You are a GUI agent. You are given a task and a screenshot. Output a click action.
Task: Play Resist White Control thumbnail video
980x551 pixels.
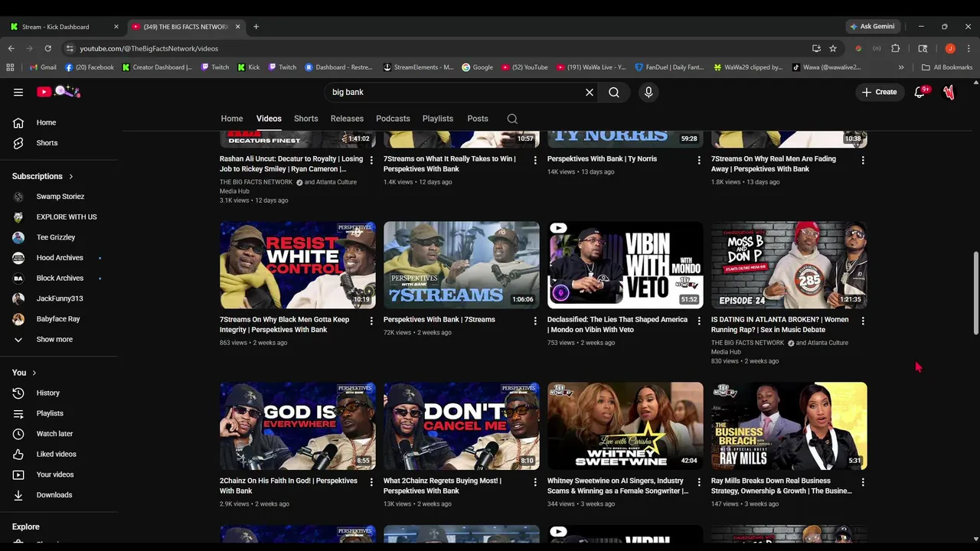[298, 266]
